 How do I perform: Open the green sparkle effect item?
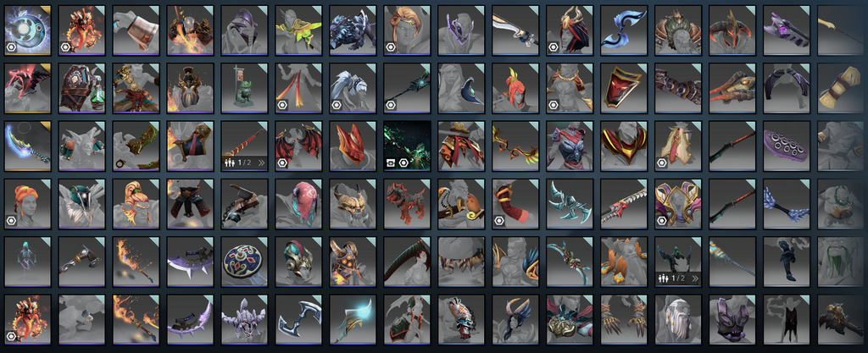pyautogui.click(x=408, y=146)
